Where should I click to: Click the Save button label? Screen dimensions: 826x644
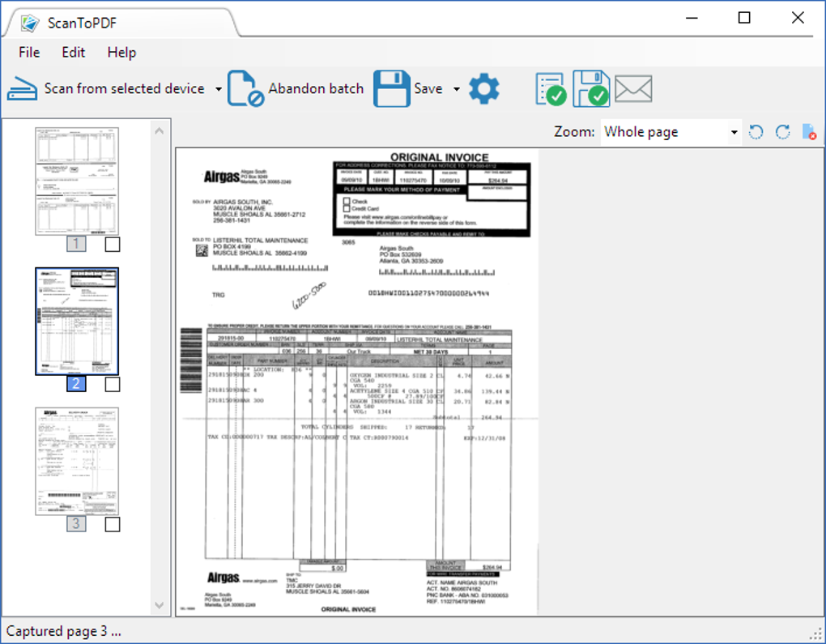[428, 88]
